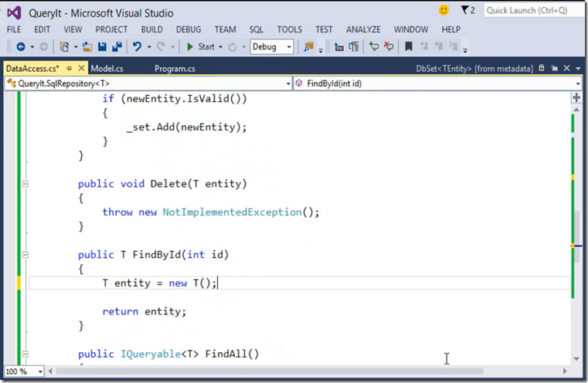Undo the last edit with the Undo icon

coord(138,47)
